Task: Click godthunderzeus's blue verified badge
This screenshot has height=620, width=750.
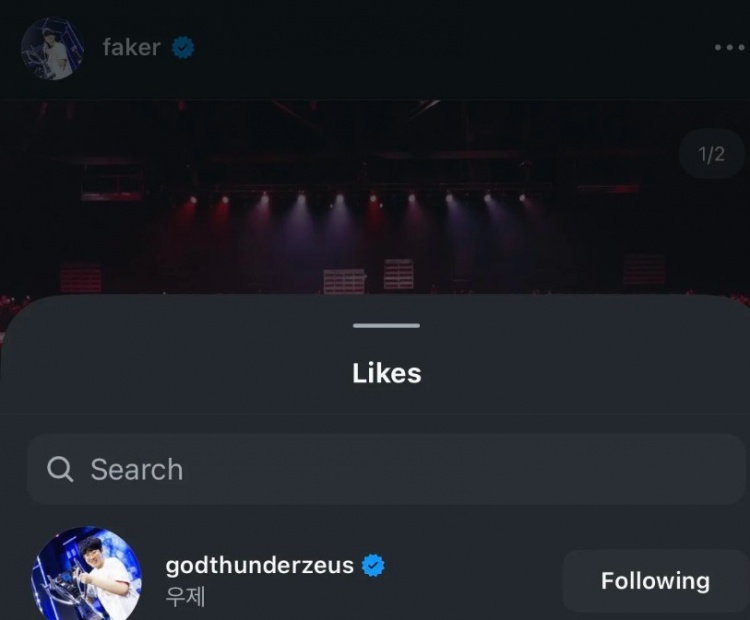Action: tap(373, 565)
